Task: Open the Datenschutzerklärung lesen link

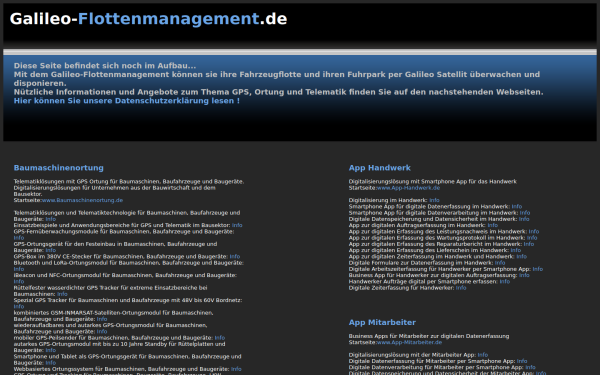Action: (x=127, y=101)
